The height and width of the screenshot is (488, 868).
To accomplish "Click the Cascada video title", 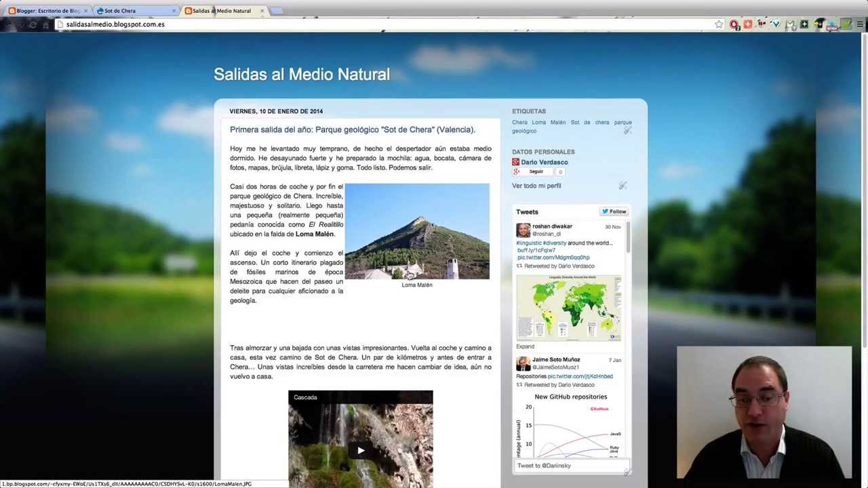I will pyautogui.click(x=305, y=397).
